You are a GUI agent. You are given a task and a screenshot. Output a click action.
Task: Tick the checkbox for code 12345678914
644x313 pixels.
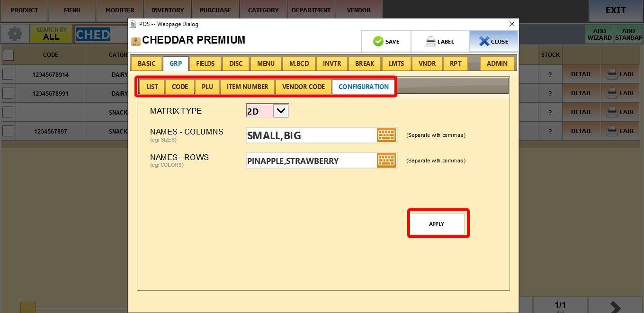pyautogui.click(x=8, y=74)
